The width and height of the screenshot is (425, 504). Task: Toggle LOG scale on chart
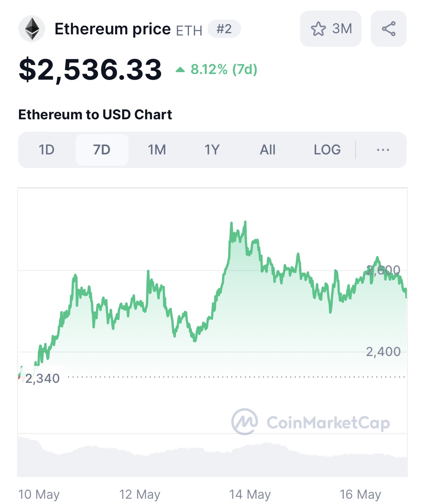327,150
